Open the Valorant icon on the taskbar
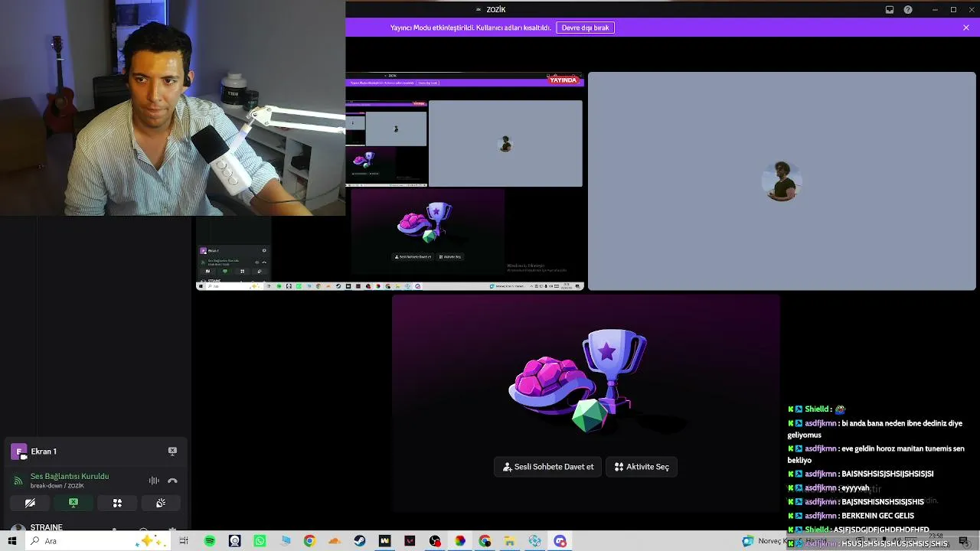The height and width of the screenshot is (551, 980). [410, 541]
